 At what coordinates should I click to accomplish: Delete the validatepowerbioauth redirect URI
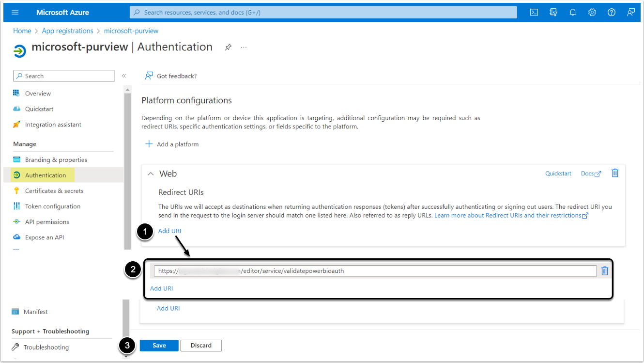(x=605, y=271)
